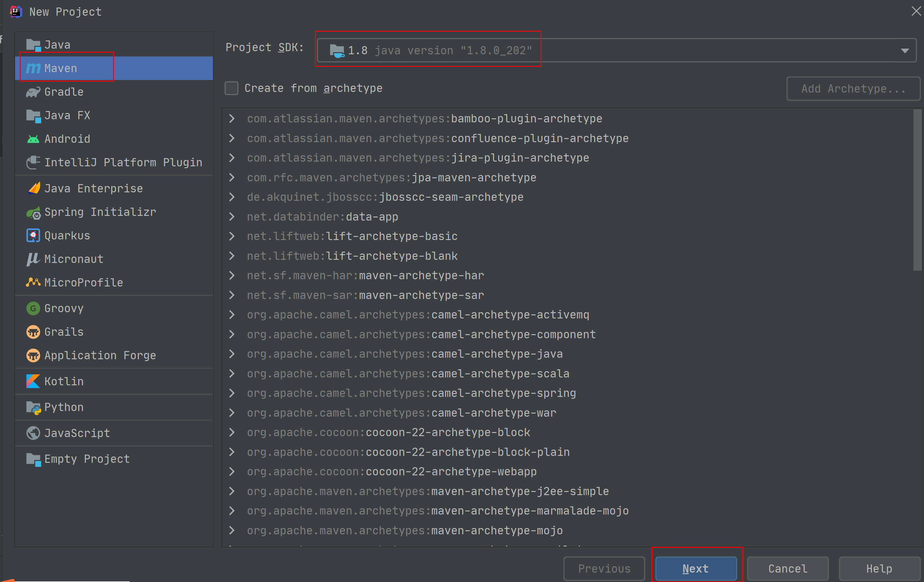924x582 pixels.
Task: Expand cocoon-22-archetype-webapp entry
Action: (232, 471)
